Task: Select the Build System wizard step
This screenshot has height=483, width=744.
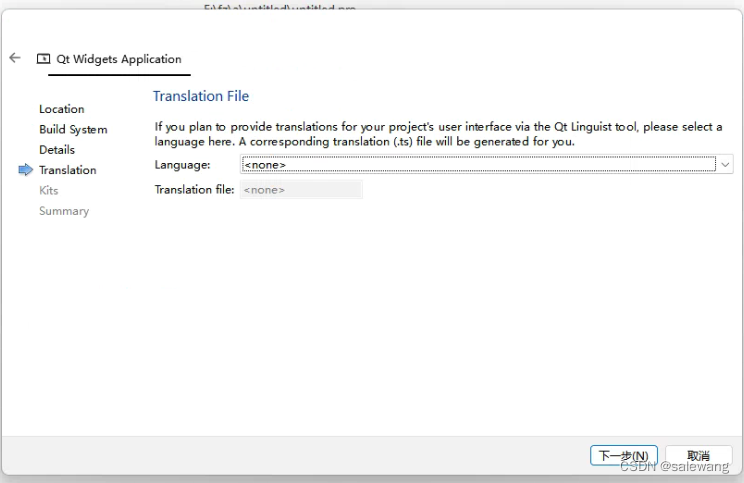Action: [73, 130]
